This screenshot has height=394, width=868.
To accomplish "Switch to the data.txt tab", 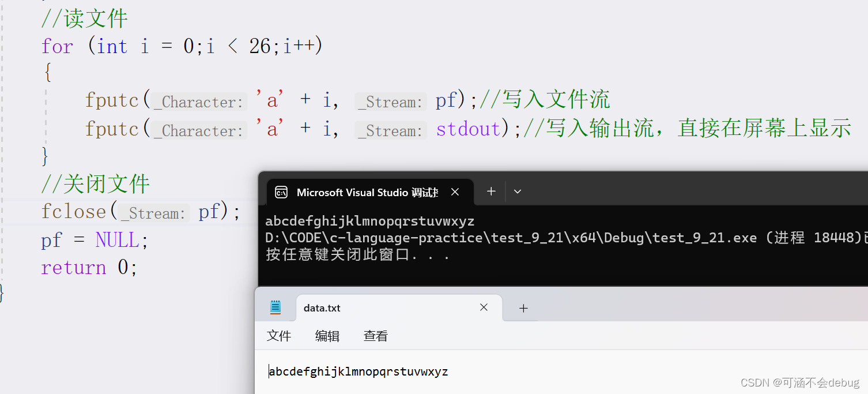I will click(323, 307).
